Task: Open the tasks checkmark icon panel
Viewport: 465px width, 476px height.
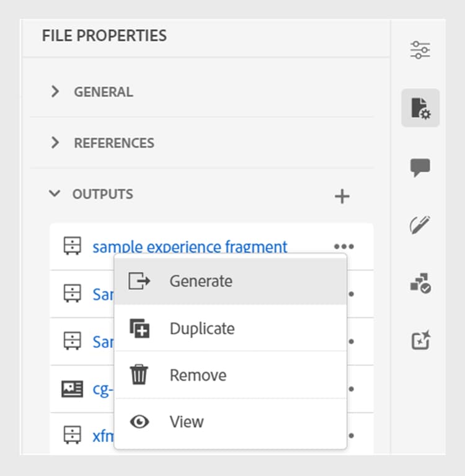Action: (x=420, y=283)
